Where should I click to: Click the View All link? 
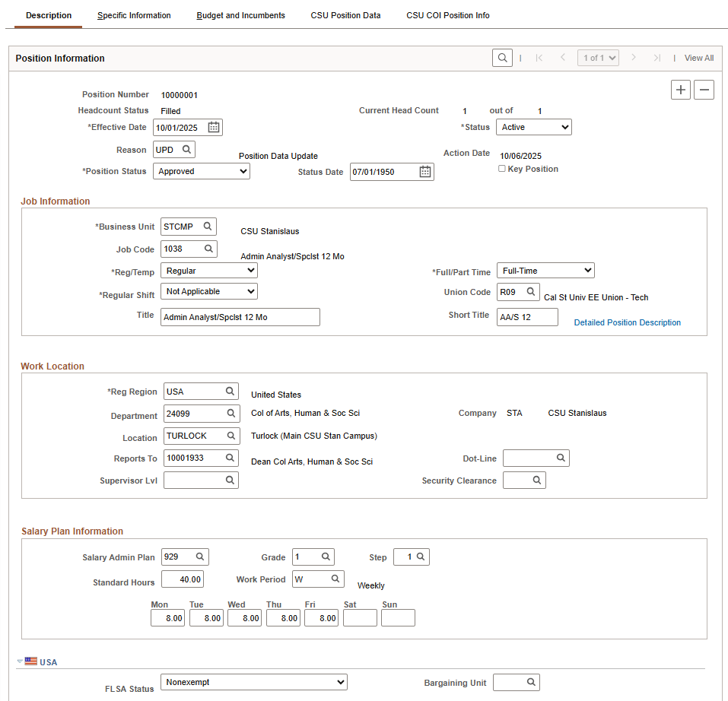click(698, 58)
